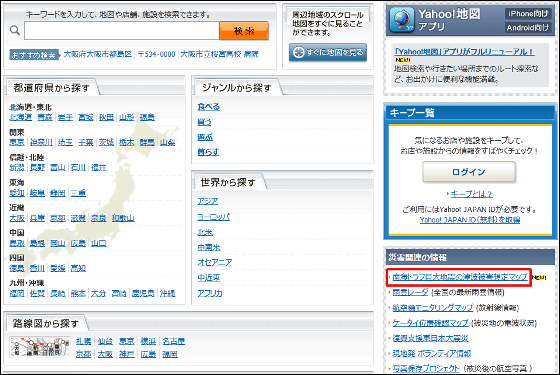Click the 高知 prefecture link
This screenshot has width=560, height=375.
pos(78,268)
